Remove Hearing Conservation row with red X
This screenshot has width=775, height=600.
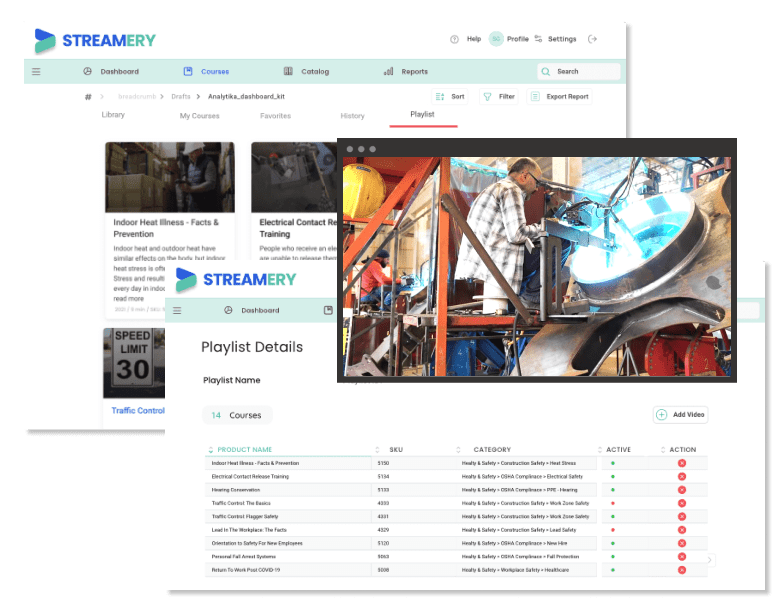tap(682, 490)
